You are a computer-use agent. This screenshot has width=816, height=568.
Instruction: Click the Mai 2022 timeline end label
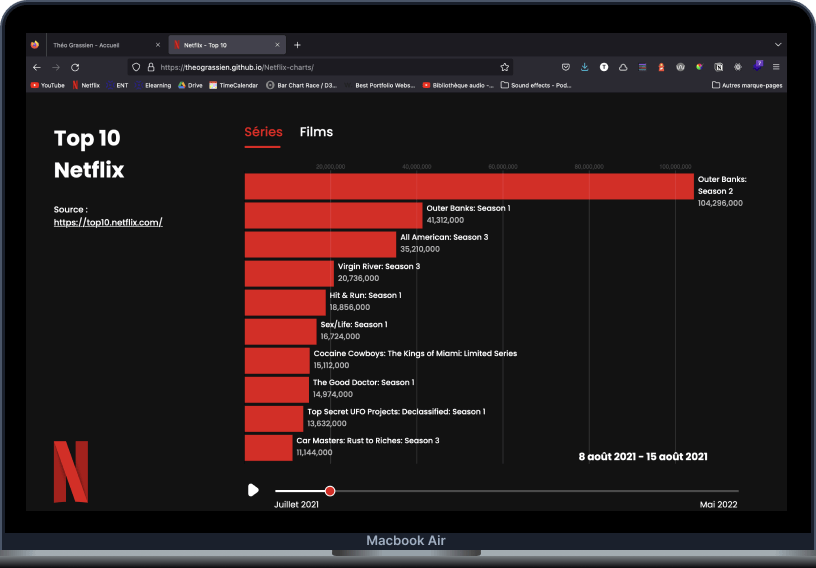pos(718,504)
